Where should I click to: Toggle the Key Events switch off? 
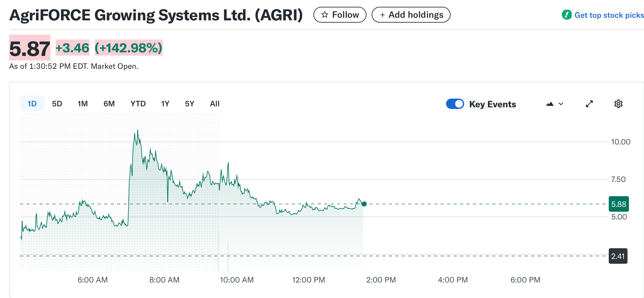455,104
